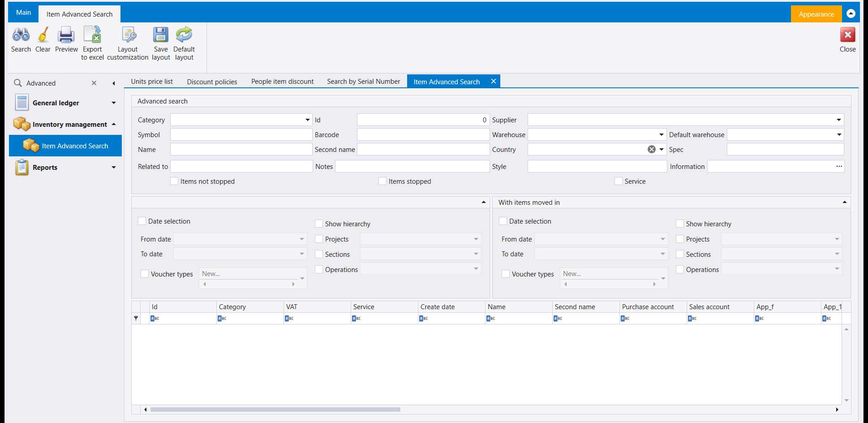
Task: Check the Items stopped box
Action: pyautogui.click(x=382, y=181)
